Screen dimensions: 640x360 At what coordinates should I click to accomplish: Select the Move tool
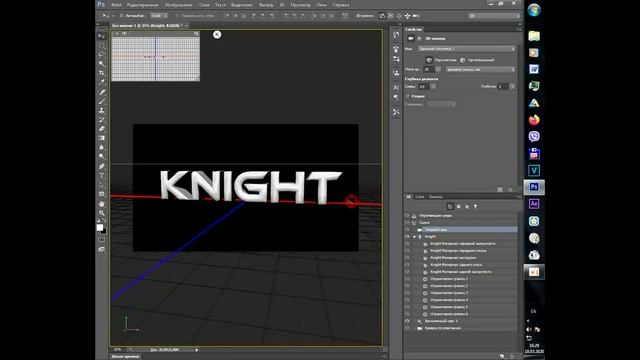point(102,36)
